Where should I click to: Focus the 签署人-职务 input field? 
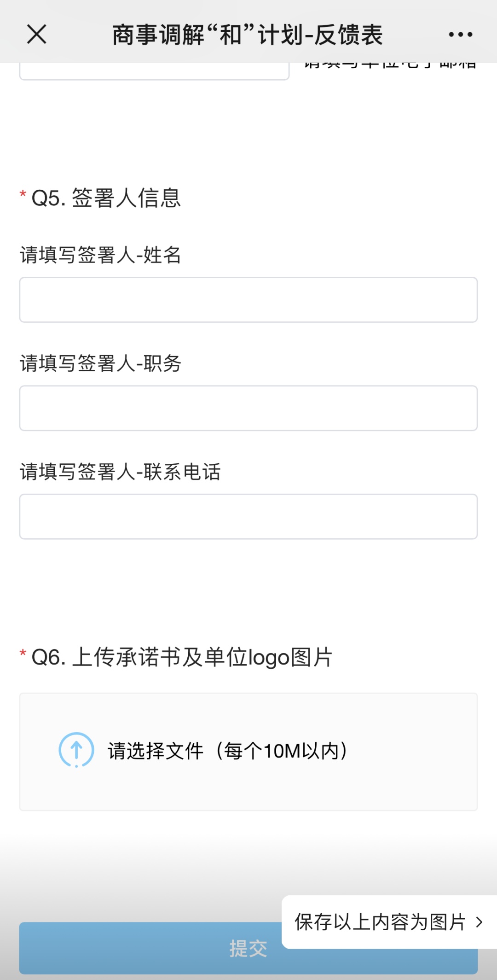coord(248,408)
